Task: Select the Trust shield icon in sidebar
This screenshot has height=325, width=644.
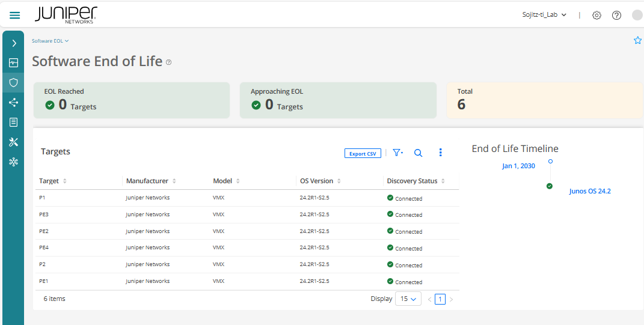Action: (x=14, y=82)
